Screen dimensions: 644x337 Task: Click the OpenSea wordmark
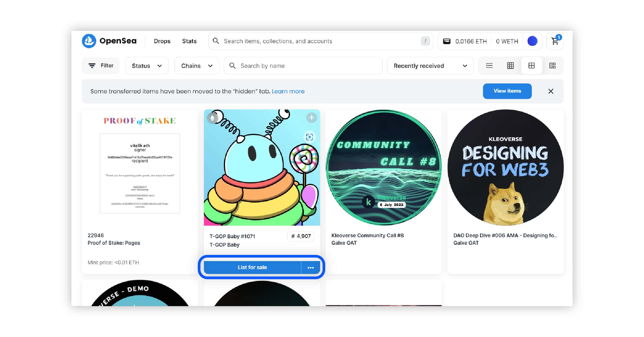(118, 41)
